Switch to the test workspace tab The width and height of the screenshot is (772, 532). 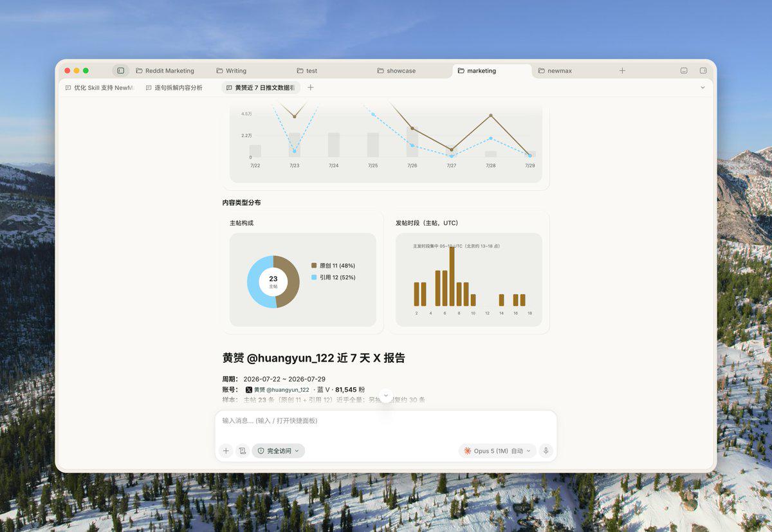(x=307, y=71)
